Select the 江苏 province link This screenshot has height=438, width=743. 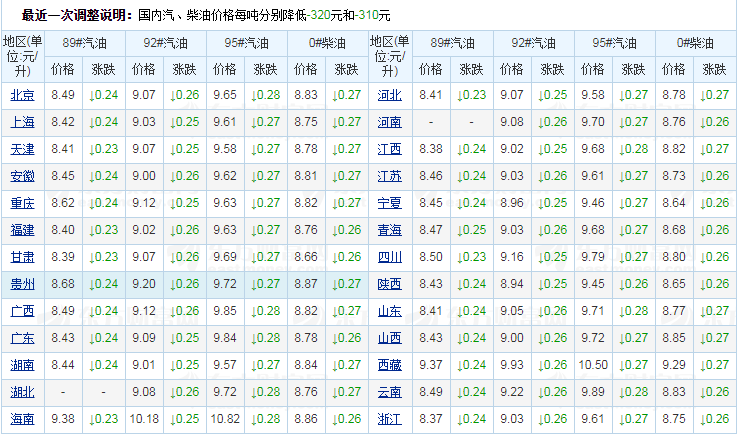389,176
